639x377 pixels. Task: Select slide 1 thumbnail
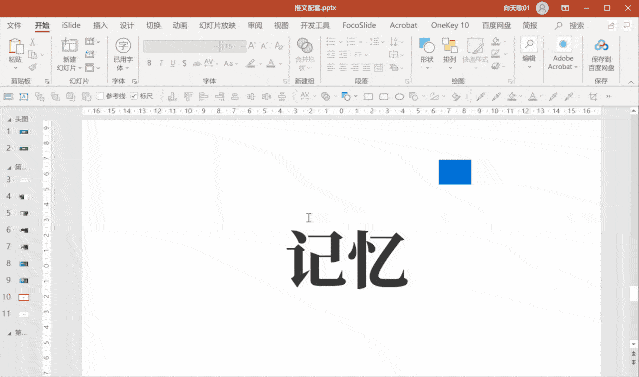pos(24,132)
